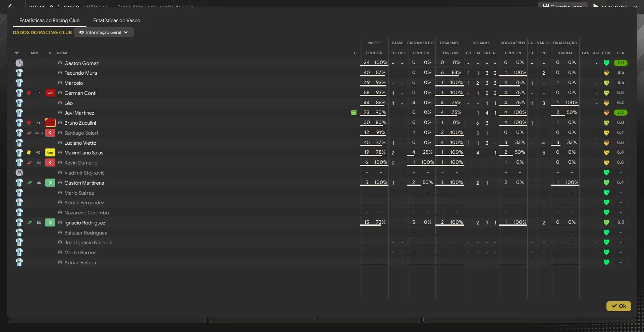Click red card icon for Bruno Zuculini
The height and width of the screenshot is (332, 644).
coord(29,123)
